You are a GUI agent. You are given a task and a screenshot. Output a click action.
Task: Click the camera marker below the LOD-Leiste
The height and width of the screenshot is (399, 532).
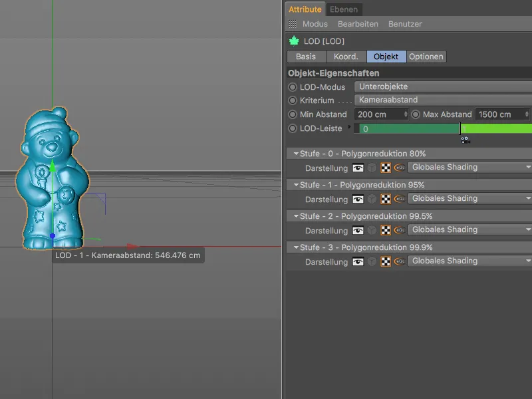(465, 140)
